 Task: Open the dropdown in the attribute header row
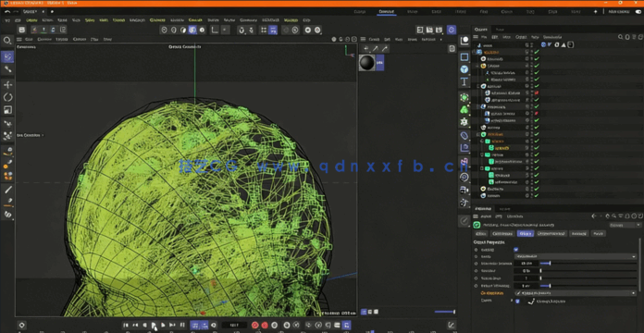pos(625,225)
